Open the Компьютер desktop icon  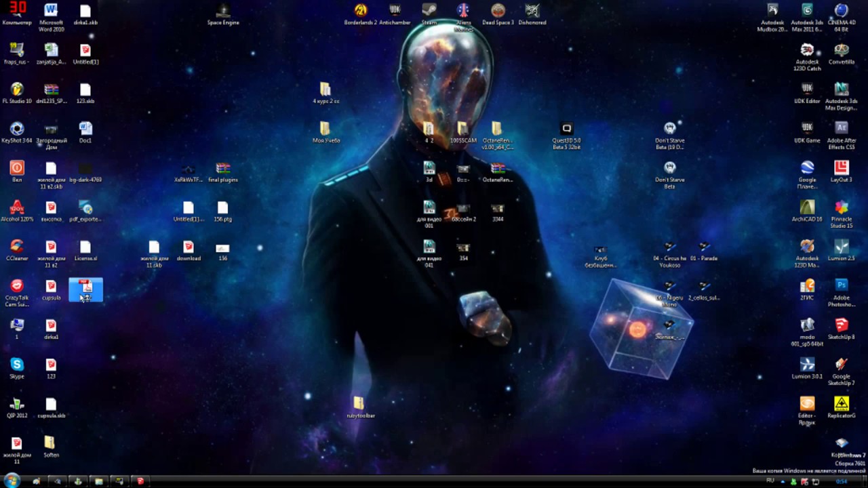17,14
